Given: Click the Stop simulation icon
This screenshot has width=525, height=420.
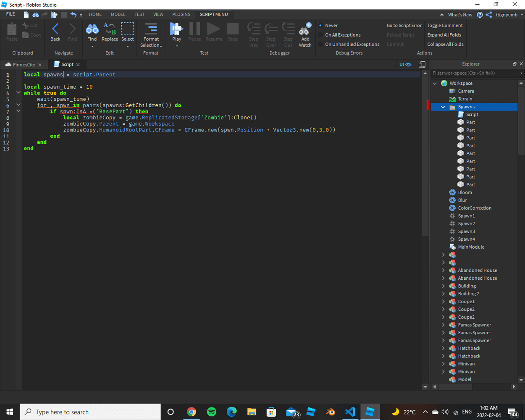Looking at the screenshot, I should click(233, 29).
